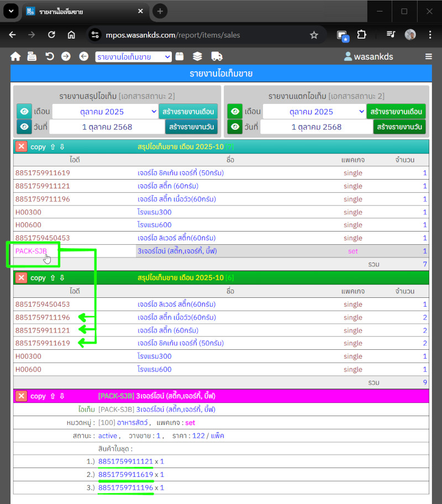Toggle eye icon next to teal date field
This screenshot has height=504, width=442.
pos(24,127)
